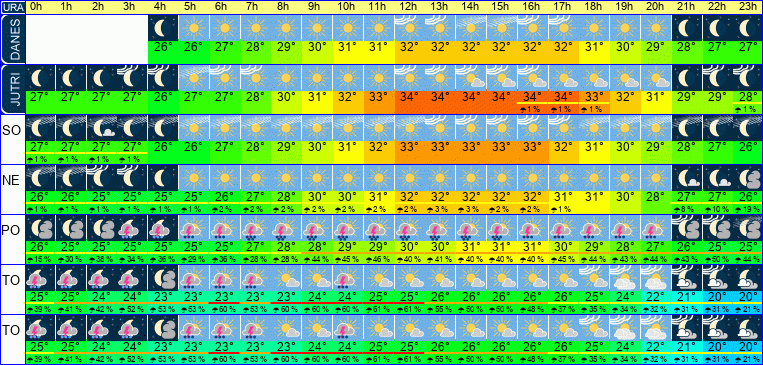Viewport: 763px width, 365px height.
Task: Click the thunderstorm icon at 12h in PO row
Action: pyautogui.click(x=409, y=228)
